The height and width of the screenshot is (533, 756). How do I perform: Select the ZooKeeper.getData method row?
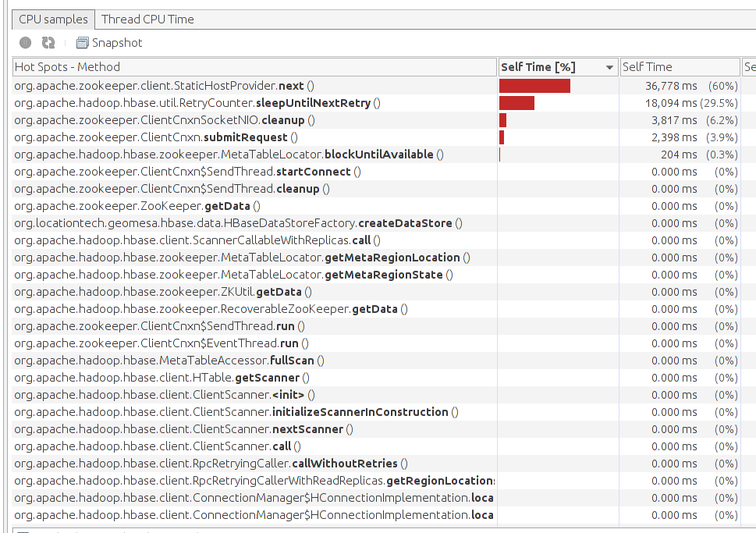137,206
